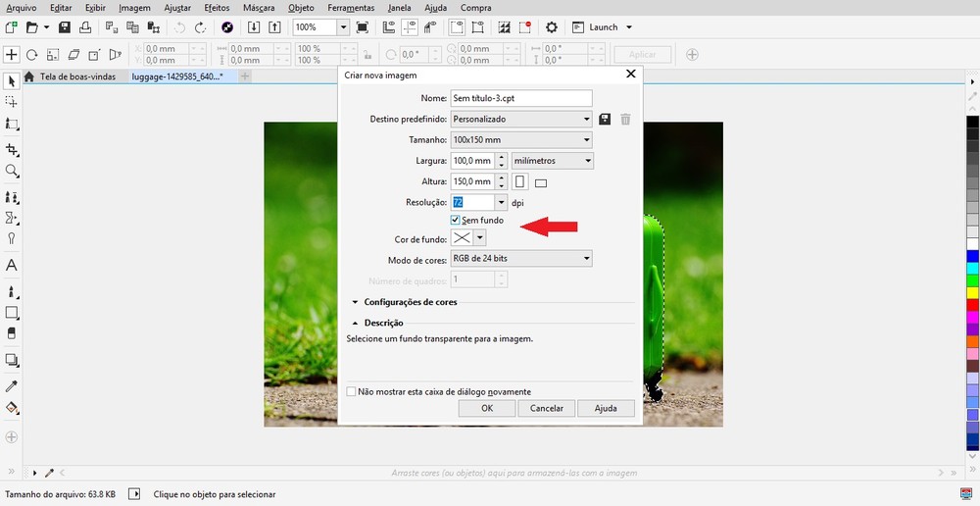980x506 pixels.
Task: Open the Launch dropdown in the toolbar
Action: pyautogui.click(x=629, y=26)
